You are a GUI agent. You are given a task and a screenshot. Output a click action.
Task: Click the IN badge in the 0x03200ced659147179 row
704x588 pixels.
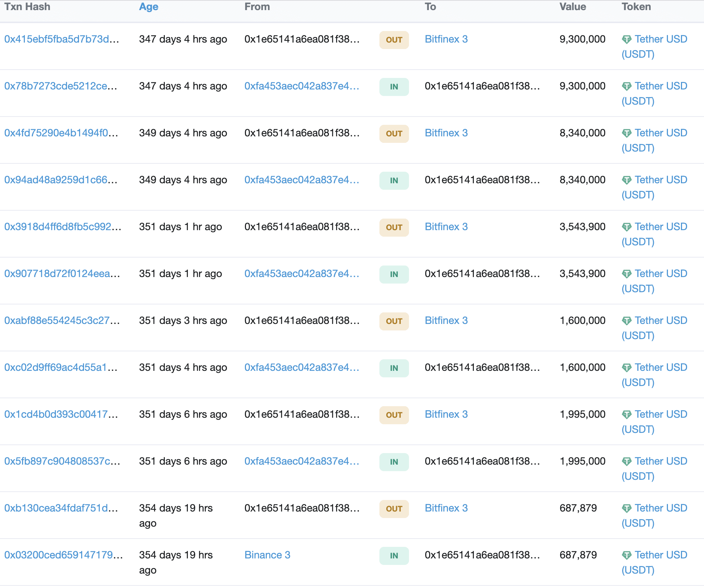(394, 556)
